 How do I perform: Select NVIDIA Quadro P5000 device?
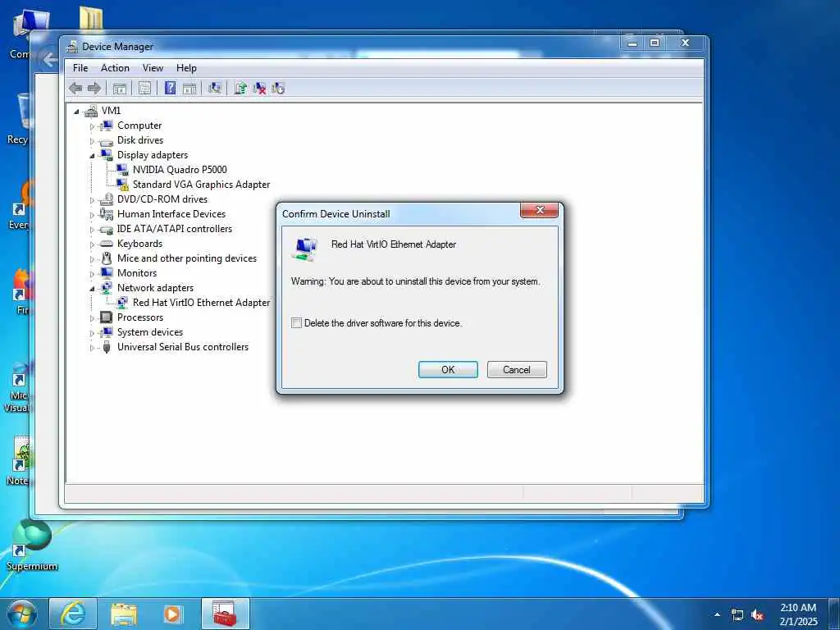[180, 169]
